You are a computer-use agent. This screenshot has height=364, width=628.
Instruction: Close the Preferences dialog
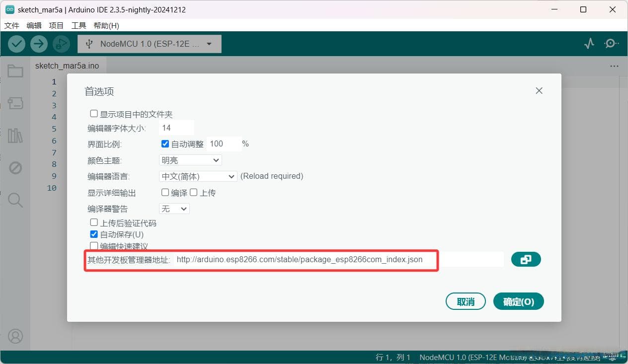539,91
